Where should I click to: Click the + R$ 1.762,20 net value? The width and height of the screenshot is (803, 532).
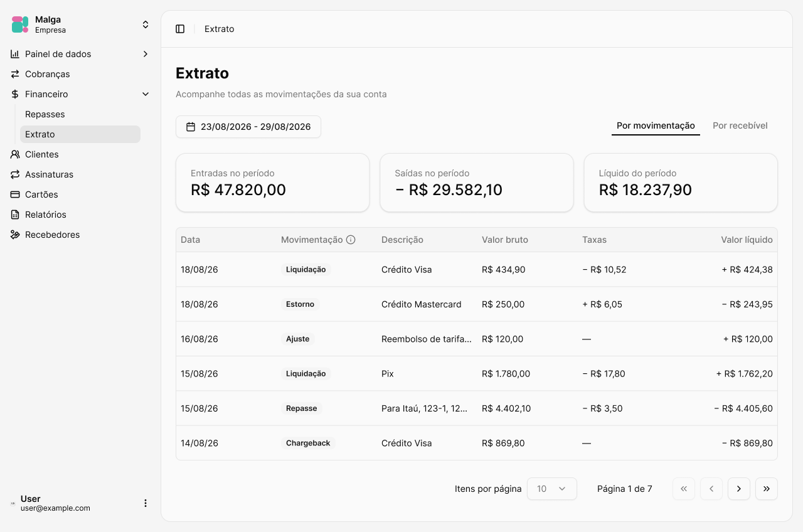coord(745,374)
